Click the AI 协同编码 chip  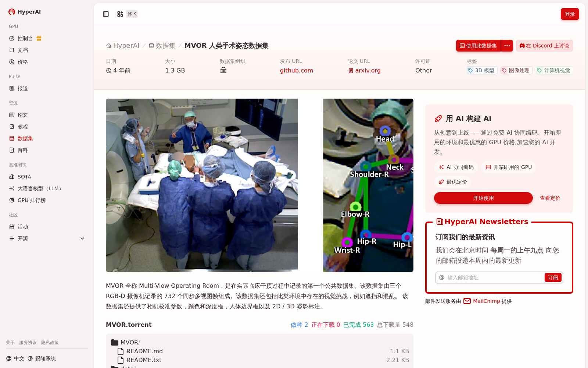click(456, 167)
